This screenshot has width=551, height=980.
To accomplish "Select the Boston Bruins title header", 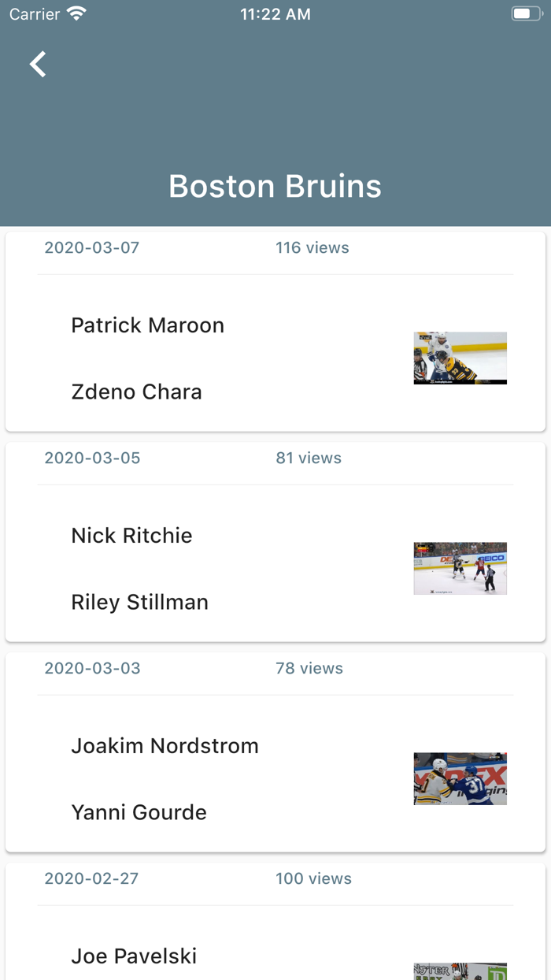I will [x=275, y=187].
